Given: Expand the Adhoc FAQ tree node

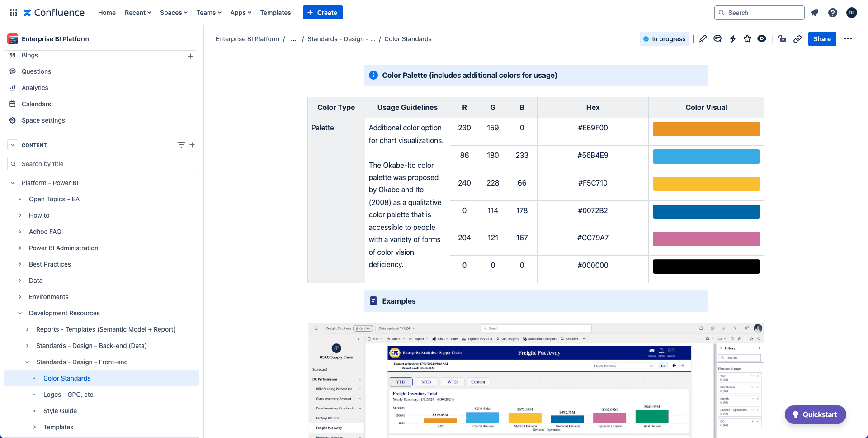Looking at the screenshot, I should (x=20, y=232).
